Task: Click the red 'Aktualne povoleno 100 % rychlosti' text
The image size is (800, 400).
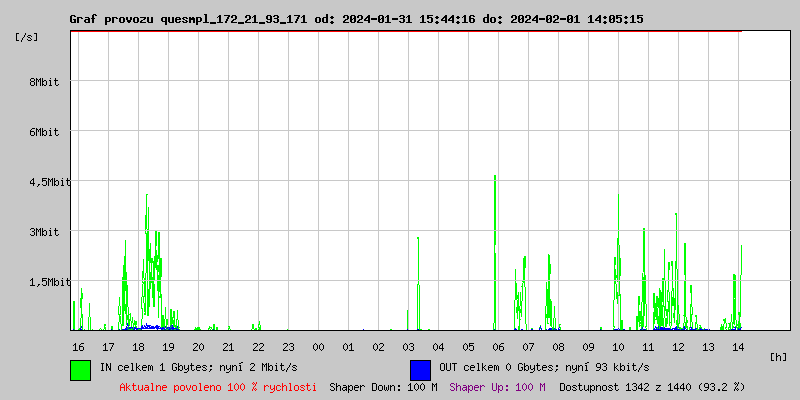Action: tap(218, 386)
